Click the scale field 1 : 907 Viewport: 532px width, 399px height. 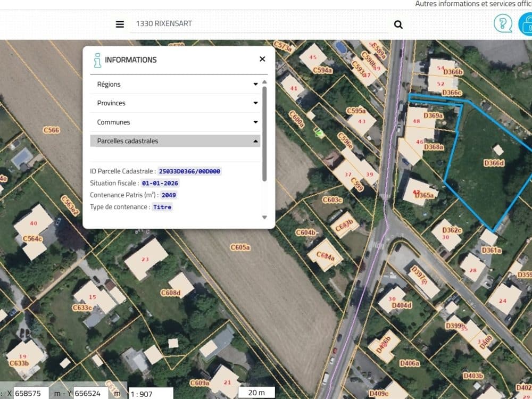(x=151, y=394)
